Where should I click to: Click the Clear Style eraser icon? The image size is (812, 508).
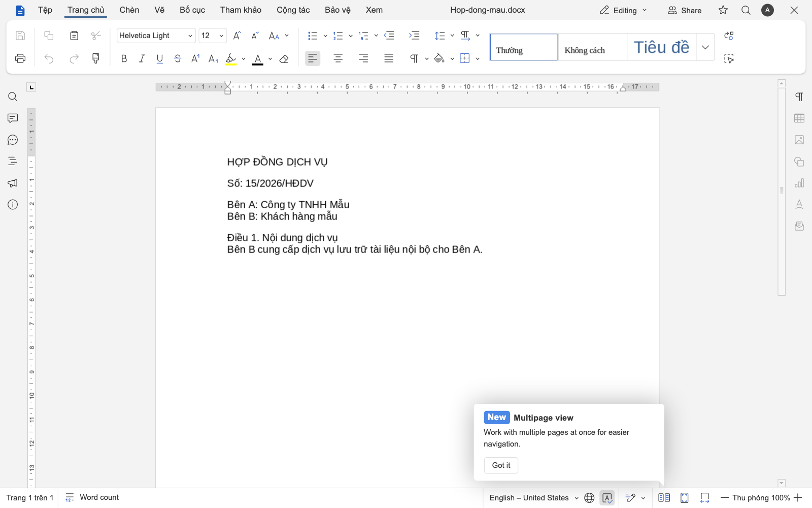[x=284, y=59]
